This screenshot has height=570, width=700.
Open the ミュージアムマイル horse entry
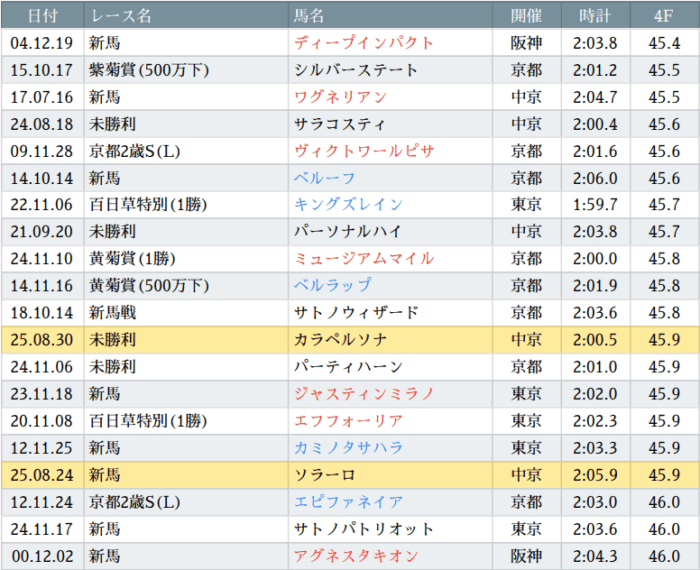[364, 259]
